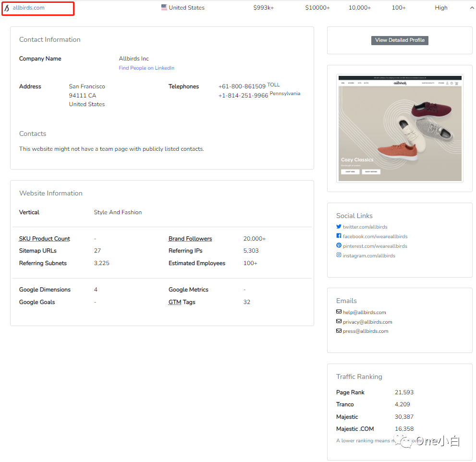The image size is (476, 462).
Task: Click the Allbirds favicon icon beside the domain
Action: (x=7, y=8)
